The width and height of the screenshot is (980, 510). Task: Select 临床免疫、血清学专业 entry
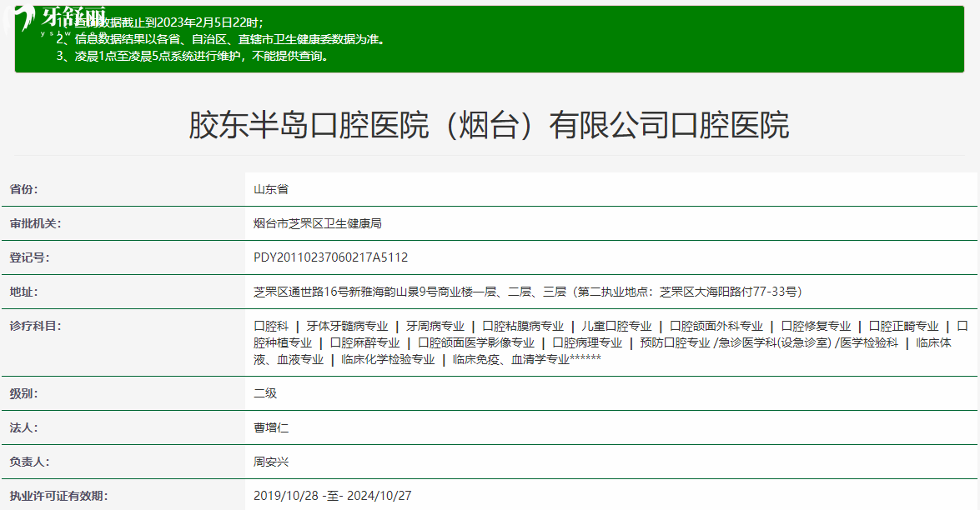(x=511, y=359)
